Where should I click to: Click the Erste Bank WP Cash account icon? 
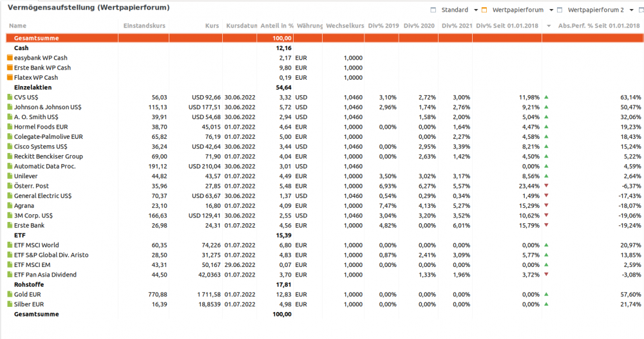point(10,68)
